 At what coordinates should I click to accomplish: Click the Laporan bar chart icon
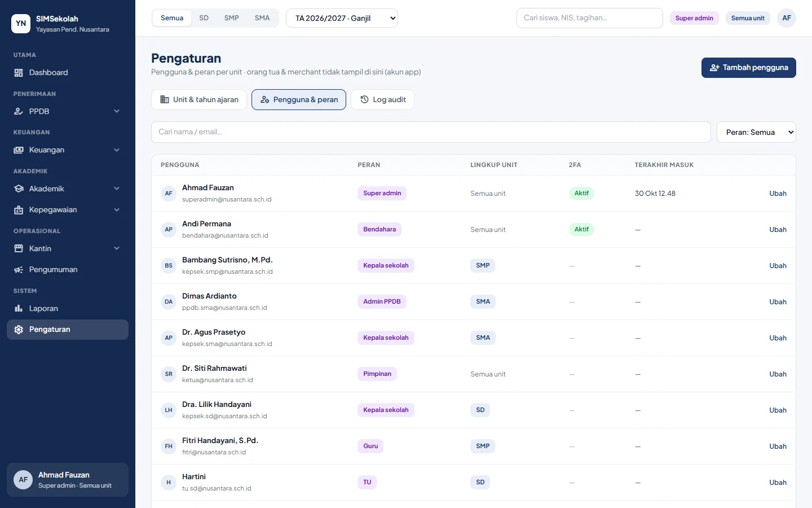pyautogui.click(x=19, y=308)
